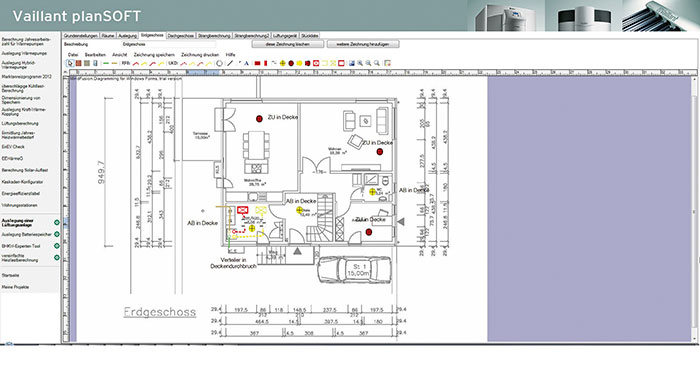Image resolution: width=700 pixels, height=374 pixels.
Task: Switch to the Dachgeschoss tab
Action: pos(181,35)
